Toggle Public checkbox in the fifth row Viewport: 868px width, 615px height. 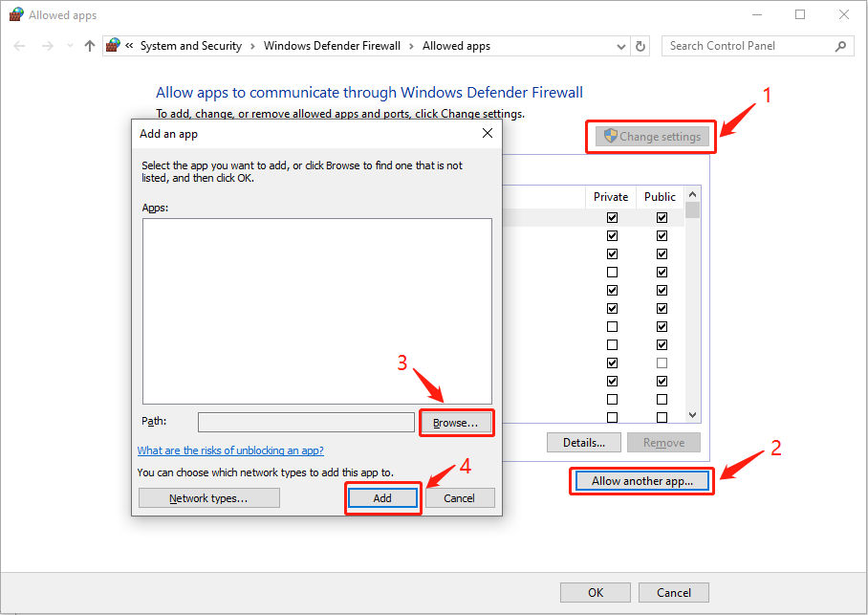662,291
